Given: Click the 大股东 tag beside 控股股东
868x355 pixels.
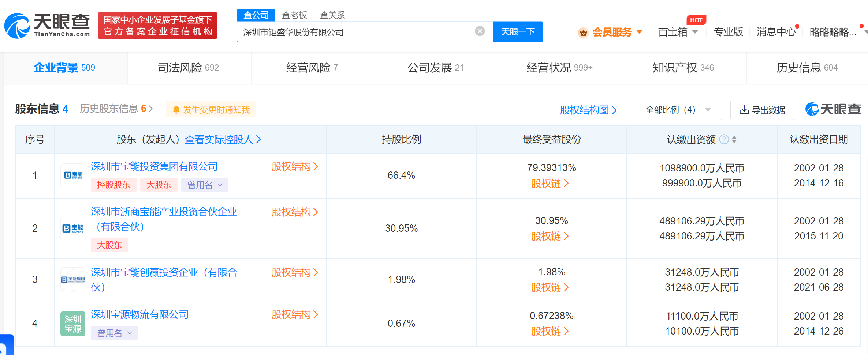Looking at the screenshot, I should tap(159, 185).
